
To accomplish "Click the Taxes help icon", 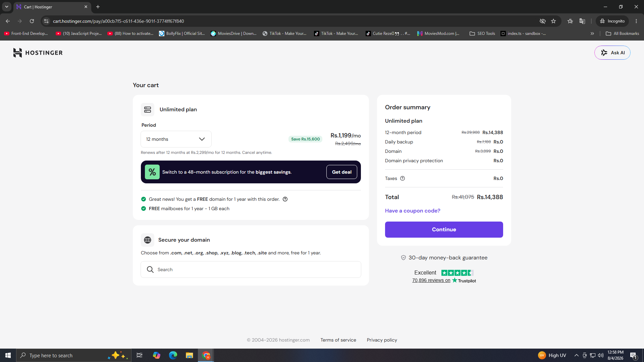I will (402, 178).
